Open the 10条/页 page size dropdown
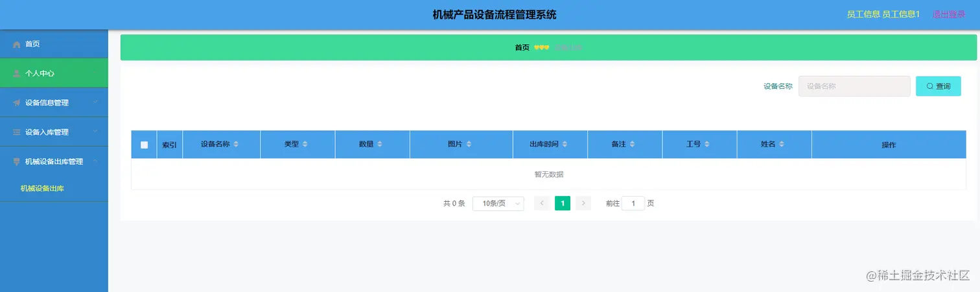Image resolution: width=980 pixels, height=292 pixels. tap(498, 204)
